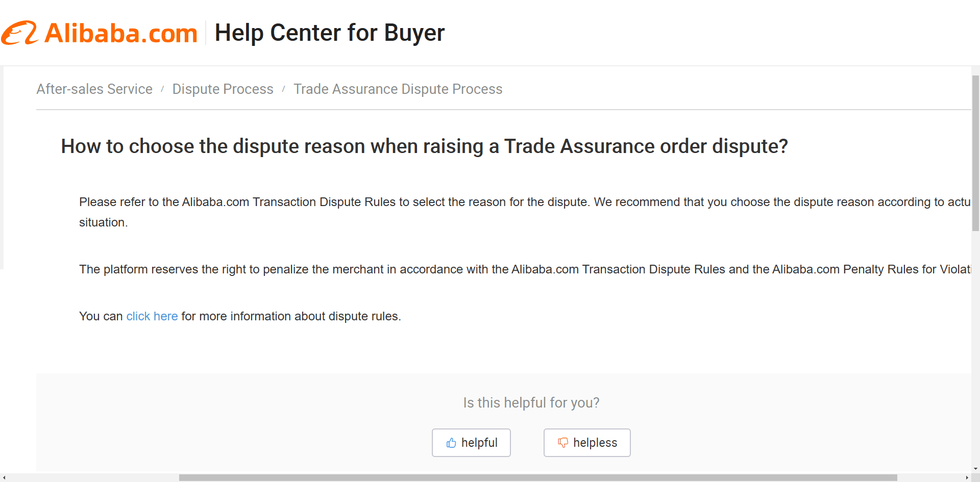Follow the 'click here' dispute rules link

[152, 316]
